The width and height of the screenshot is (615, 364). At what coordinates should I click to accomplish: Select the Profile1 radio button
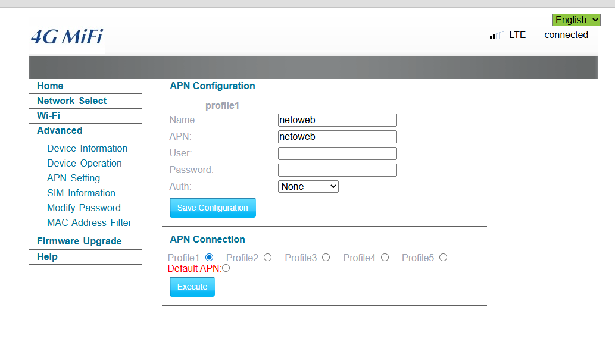pyautogui.click(x=209, y=258)
